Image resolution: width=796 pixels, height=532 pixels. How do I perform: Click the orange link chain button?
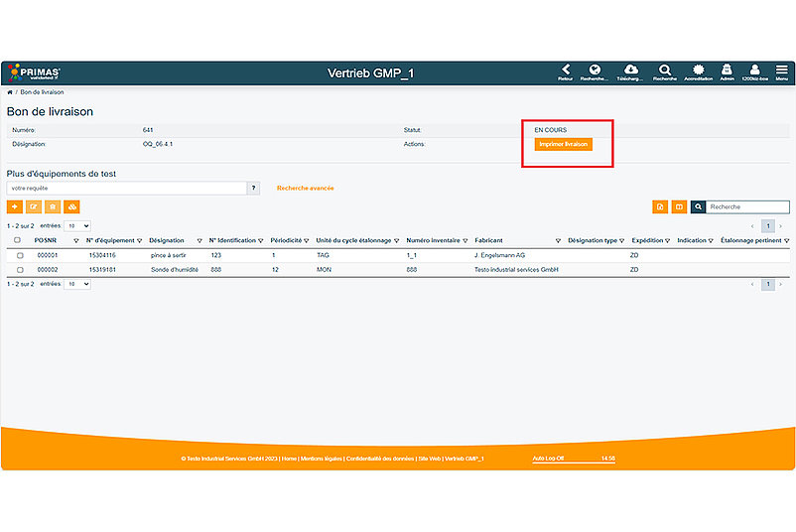[x=72, y=206]
